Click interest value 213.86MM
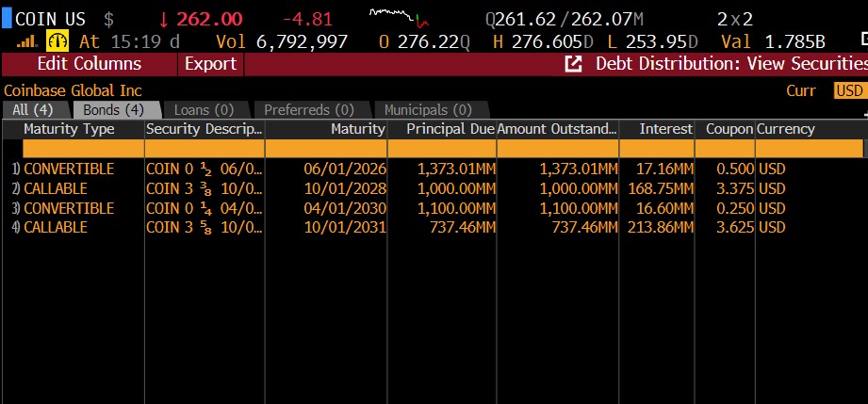This screenshot has width=868, height=404. click(x=661, y=228)
